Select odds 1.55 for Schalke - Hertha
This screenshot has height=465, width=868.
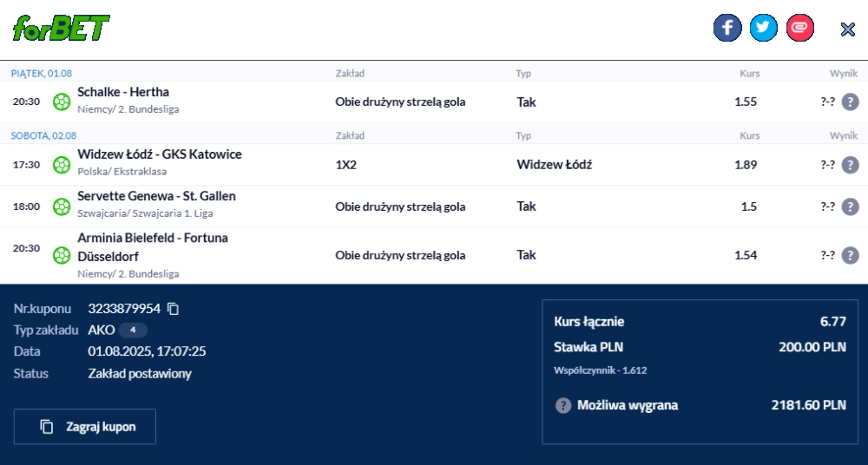(x=746, y=102)
